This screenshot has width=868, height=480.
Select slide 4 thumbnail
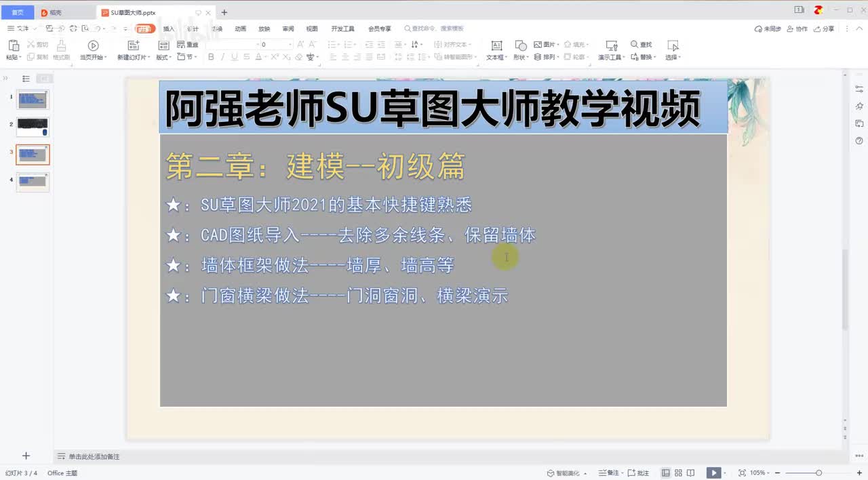click(33, 182)
